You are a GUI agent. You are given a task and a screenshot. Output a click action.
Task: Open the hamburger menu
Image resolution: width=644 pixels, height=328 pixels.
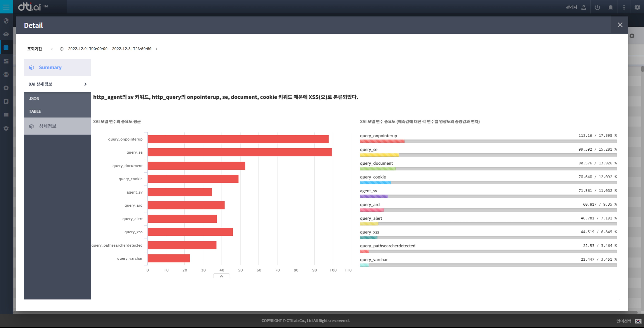point(6,7)
